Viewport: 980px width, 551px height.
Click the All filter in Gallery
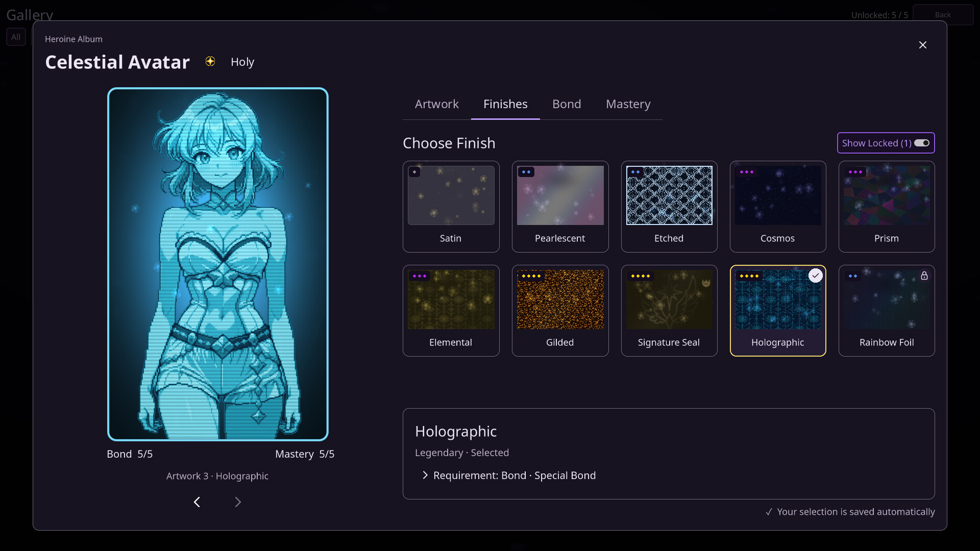(16, 37)
